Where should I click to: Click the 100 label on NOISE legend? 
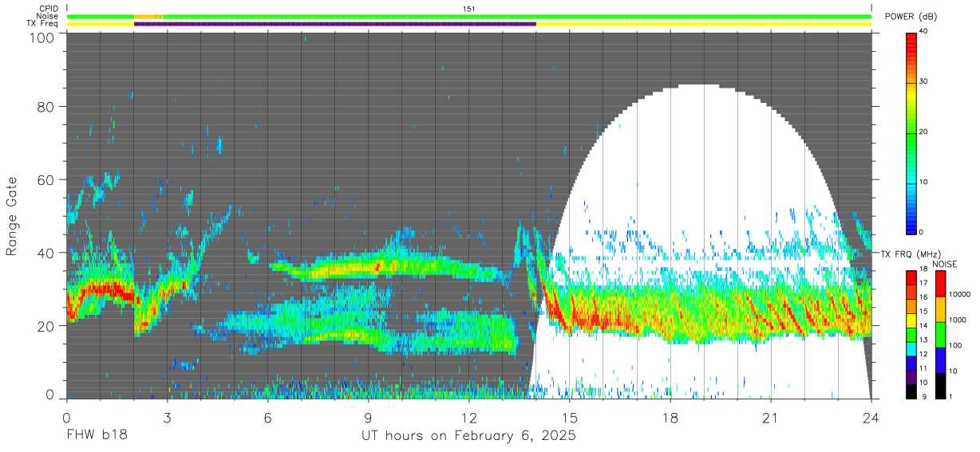tap(956, 345)
